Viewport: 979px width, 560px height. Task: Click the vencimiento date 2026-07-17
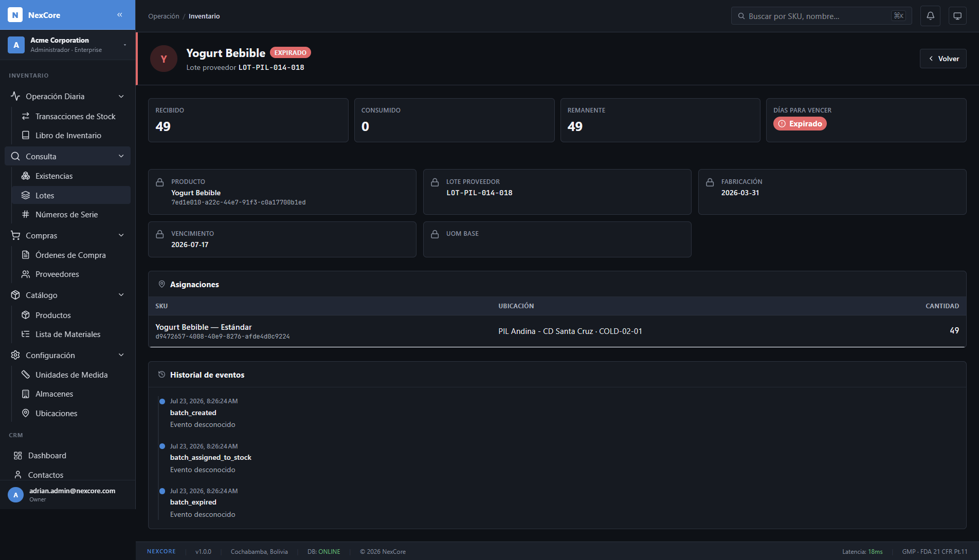coord(190,245)
